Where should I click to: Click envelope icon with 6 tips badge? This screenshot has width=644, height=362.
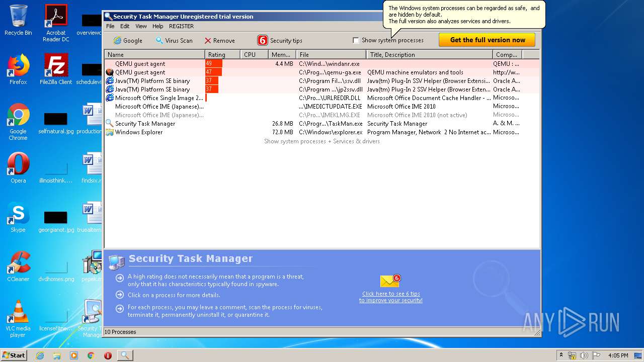pos(390,281)
